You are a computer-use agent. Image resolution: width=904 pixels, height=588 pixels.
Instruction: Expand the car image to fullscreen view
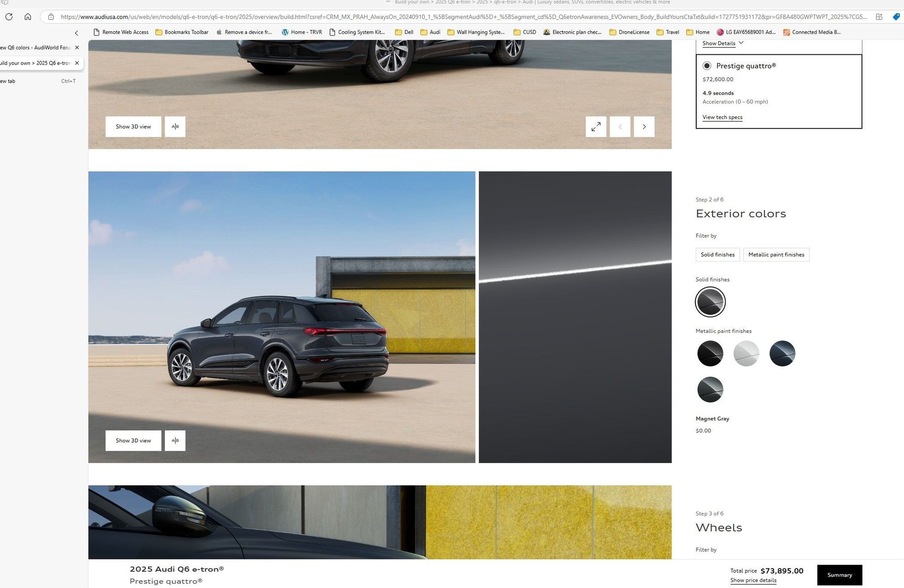coord(596,127)
